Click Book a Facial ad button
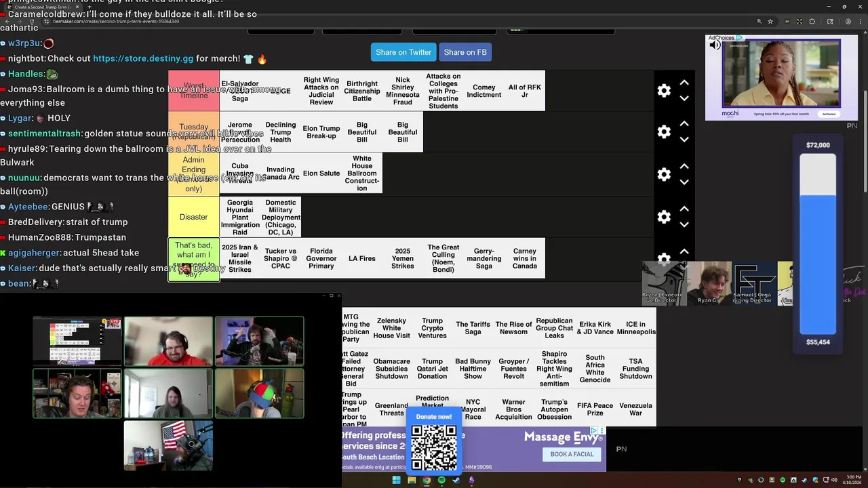Image resolution: width=868 pixels, height=488 pixels. tap(572, 454)
